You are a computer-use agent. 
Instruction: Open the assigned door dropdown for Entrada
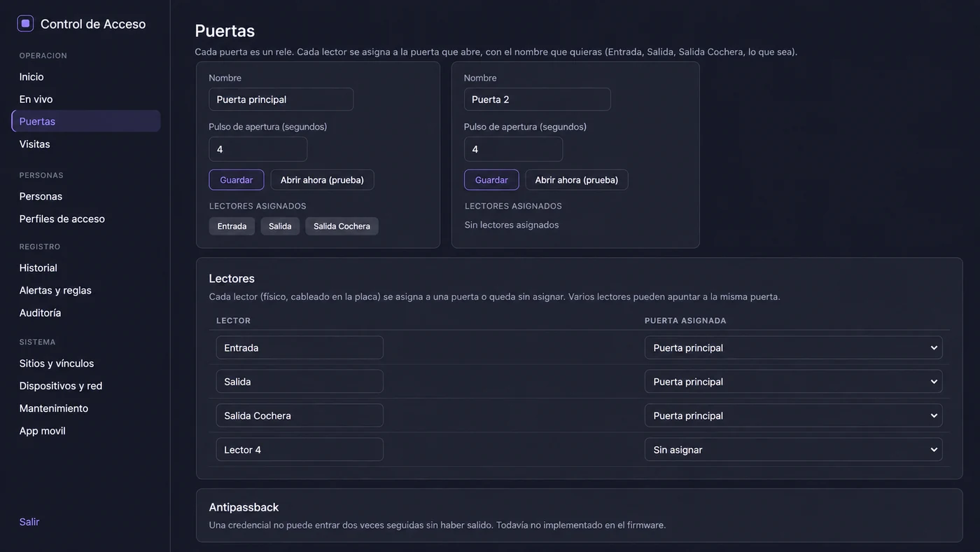click(x=793, y=347)
